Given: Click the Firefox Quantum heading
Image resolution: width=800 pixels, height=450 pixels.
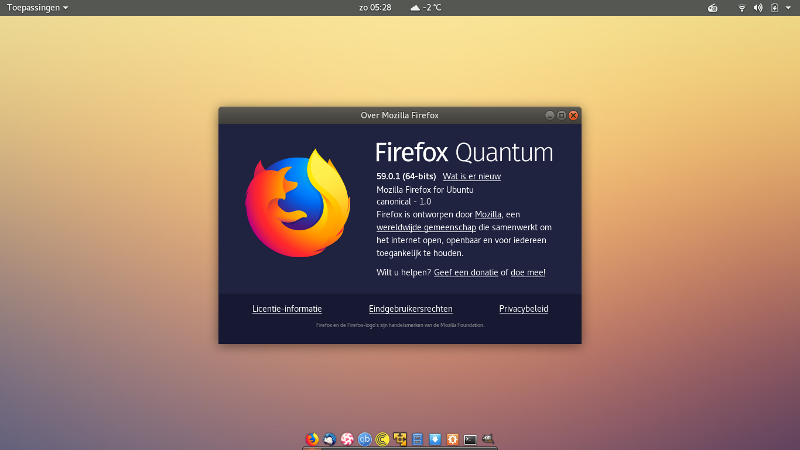Looking at the screenshot, I should [464, 152].
